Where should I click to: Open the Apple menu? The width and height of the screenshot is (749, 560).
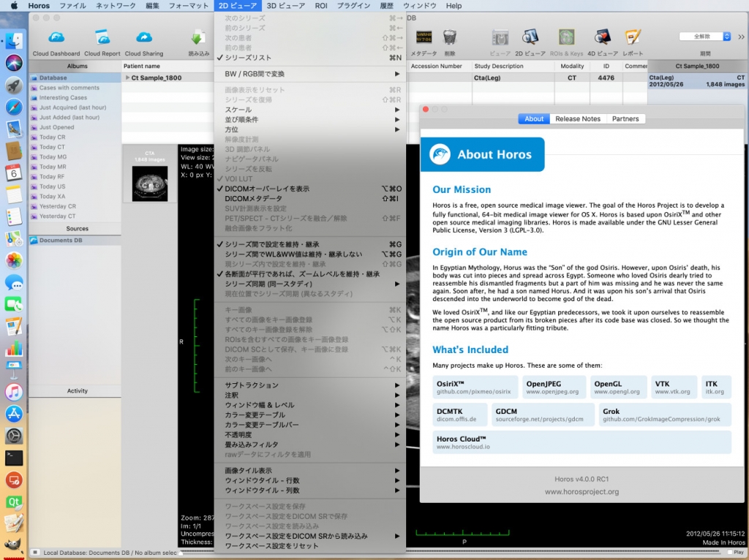14,6
